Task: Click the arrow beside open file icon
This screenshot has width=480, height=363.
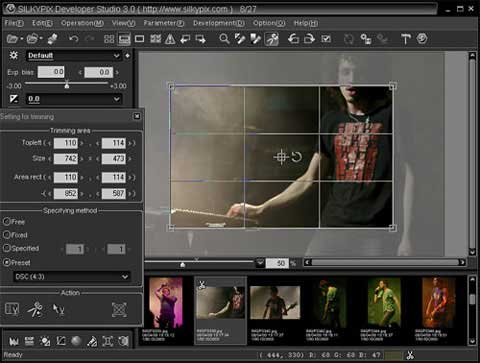Action: [22, 39]
